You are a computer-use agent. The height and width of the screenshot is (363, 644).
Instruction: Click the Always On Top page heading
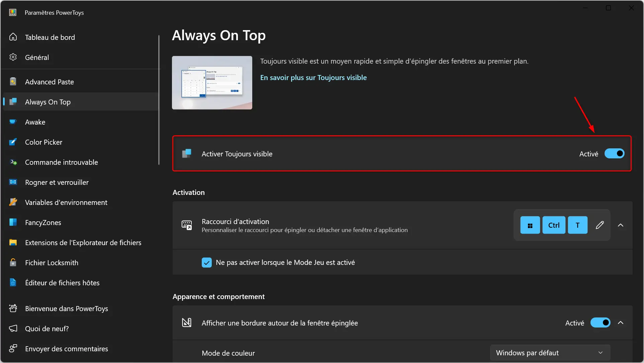[219, 35]
